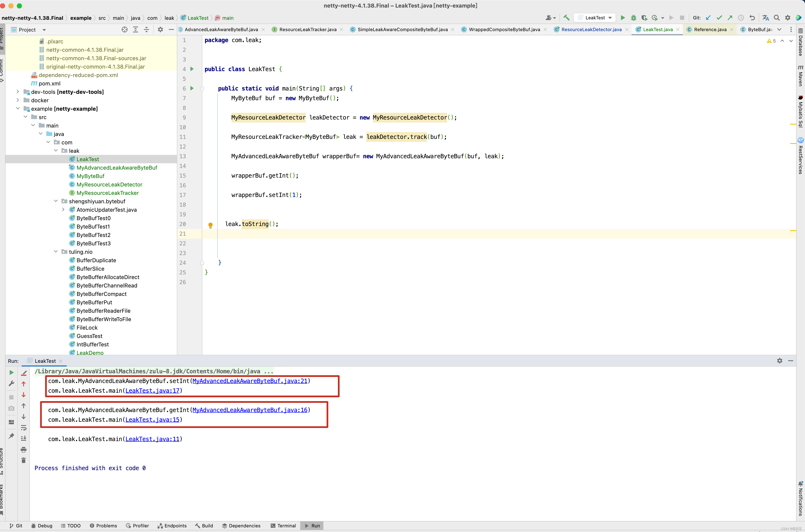Image resolution: width=805 pixels, height=532 pixels.
Task: Clear console output with the trash icon
Action: (x=23, y=460)
